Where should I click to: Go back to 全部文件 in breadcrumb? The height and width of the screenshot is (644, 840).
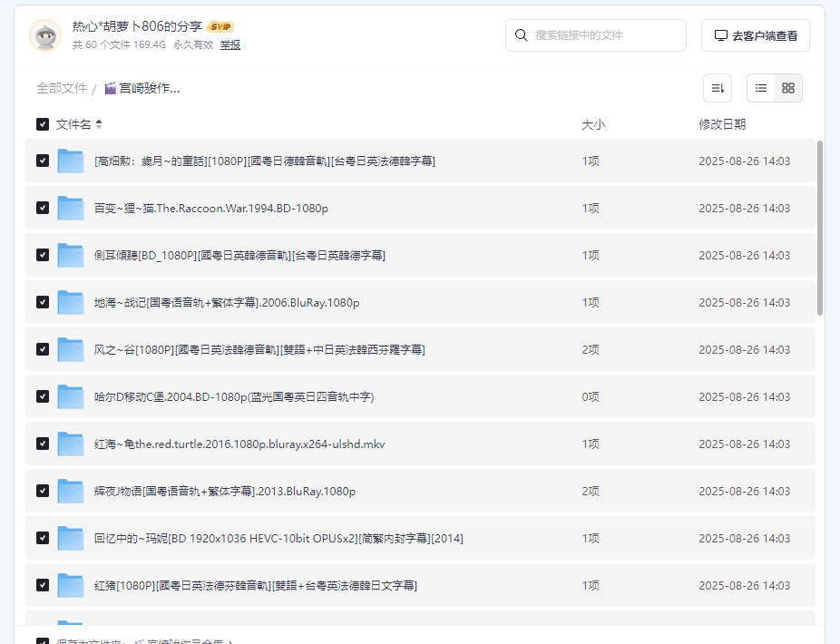[x=62, y=88]
